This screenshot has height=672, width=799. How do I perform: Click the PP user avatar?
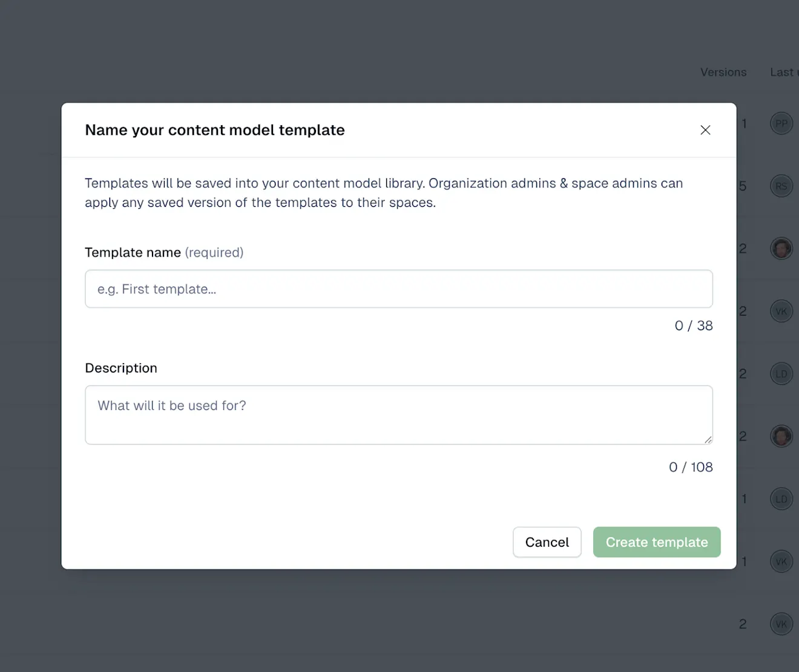click(x=781, y=123)
